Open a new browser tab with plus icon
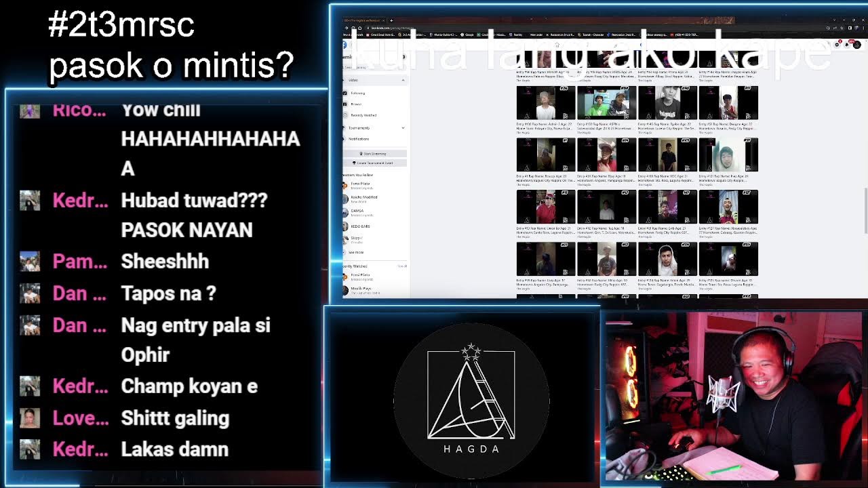 [x=391, y=20]
